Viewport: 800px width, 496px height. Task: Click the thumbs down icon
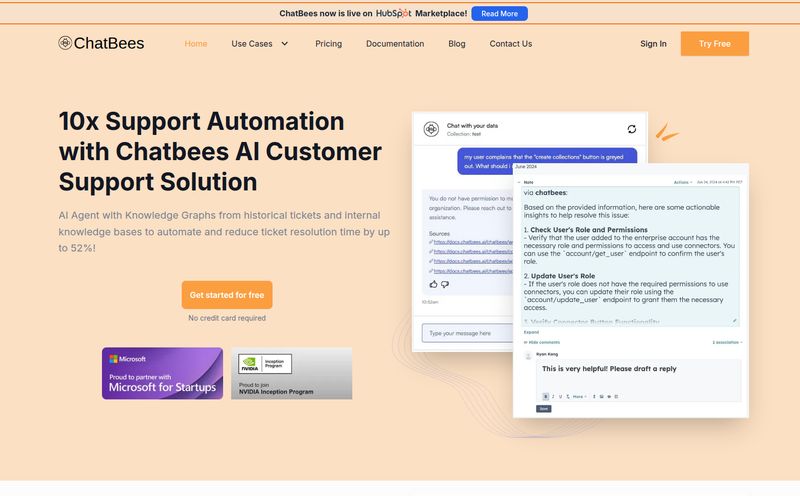click(x=445, y=284)
